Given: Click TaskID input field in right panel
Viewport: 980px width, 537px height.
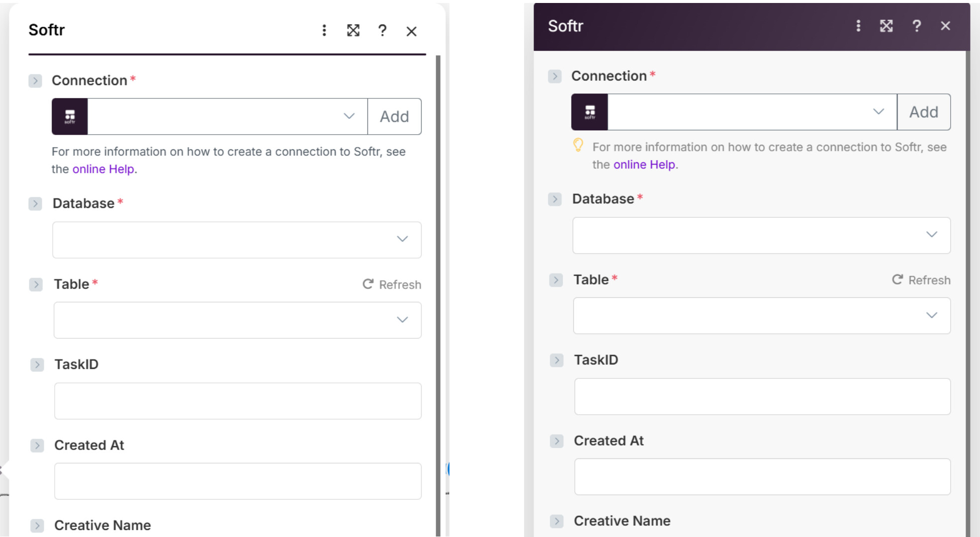Looking at the screenshot, I should tap(762, 396).
